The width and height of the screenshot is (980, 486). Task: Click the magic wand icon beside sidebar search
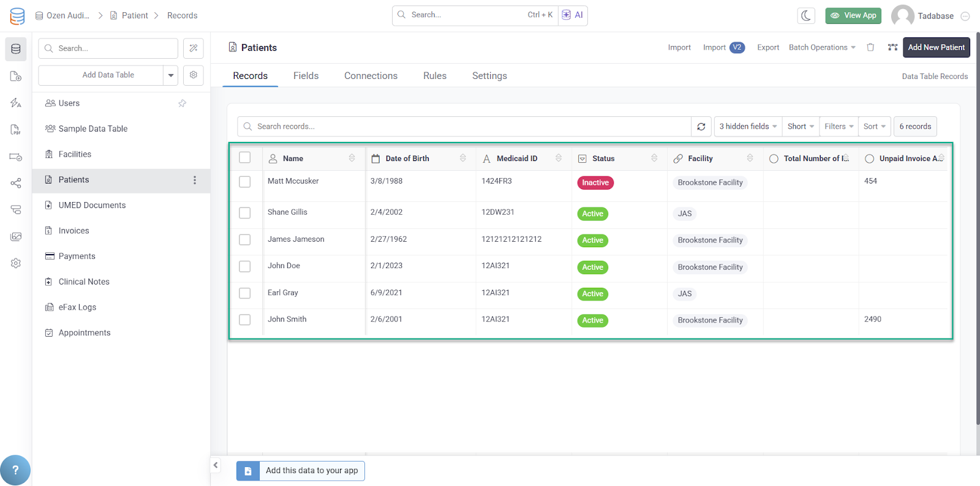(194, 48)
